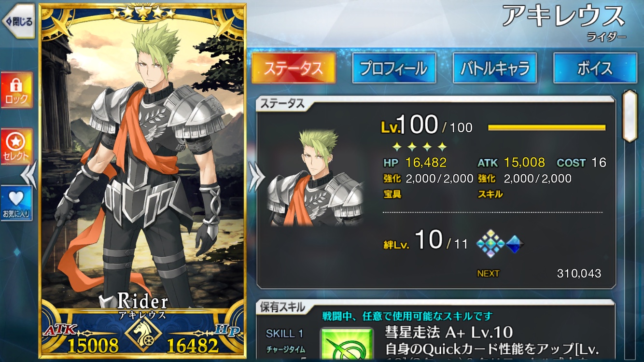Open the プロフィール tab
This screenshot has height=362, width=644.
point(394,68)
